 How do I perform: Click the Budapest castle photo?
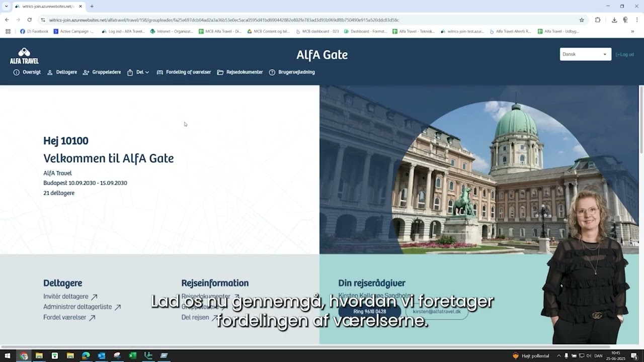(x=479, y=169)
